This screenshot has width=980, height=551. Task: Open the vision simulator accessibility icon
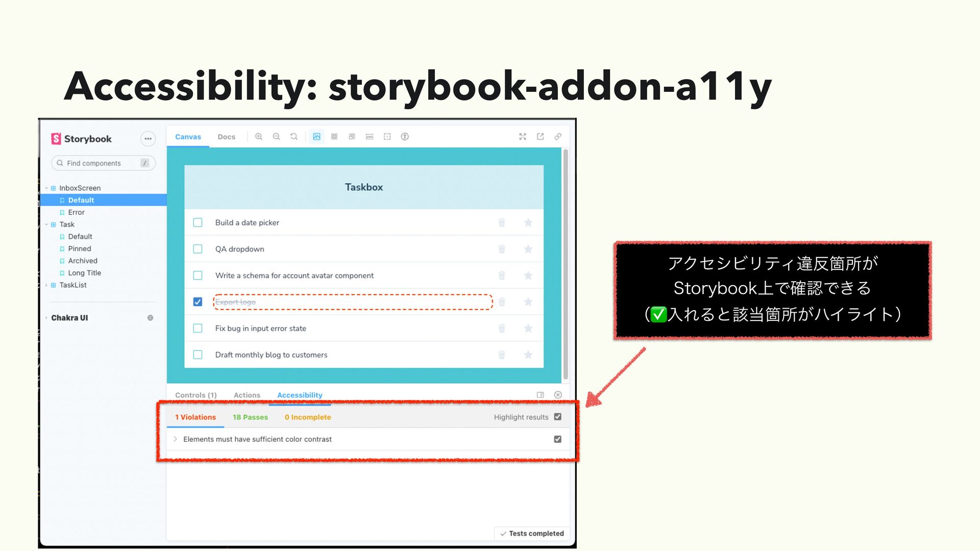(405, 137)
